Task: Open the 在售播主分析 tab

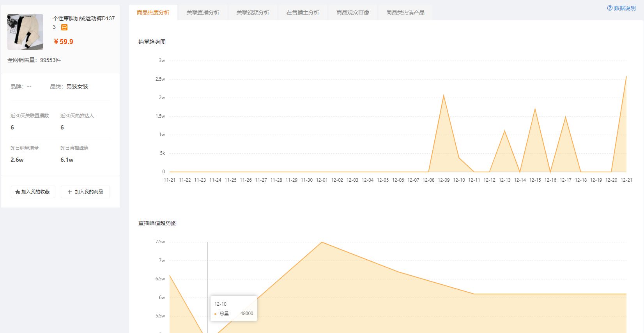Action: 303,12
